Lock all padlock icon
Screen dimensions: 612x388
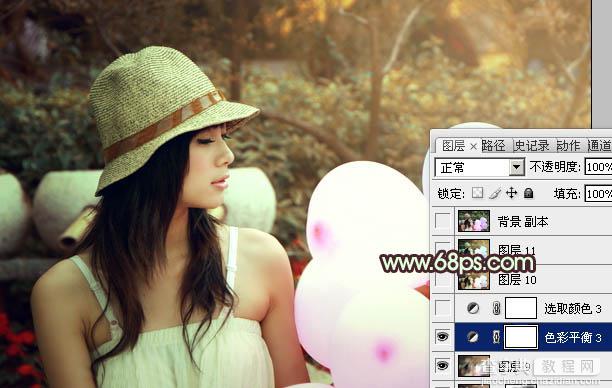coord(528,193)
